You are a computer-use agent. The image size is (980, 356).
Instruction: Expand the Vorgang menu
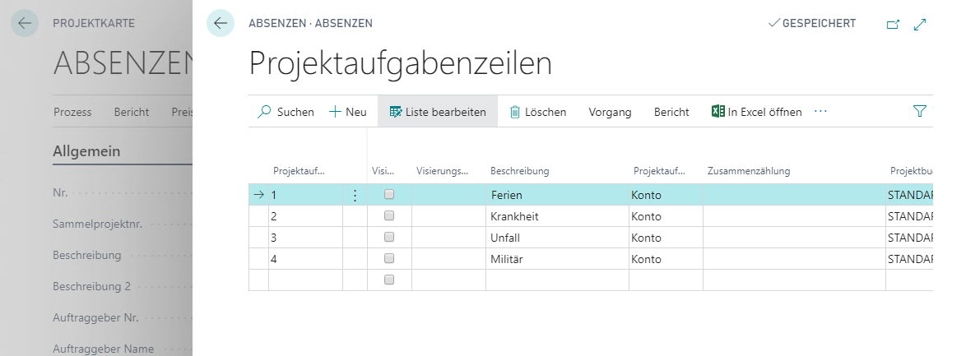tap(610, 113)
